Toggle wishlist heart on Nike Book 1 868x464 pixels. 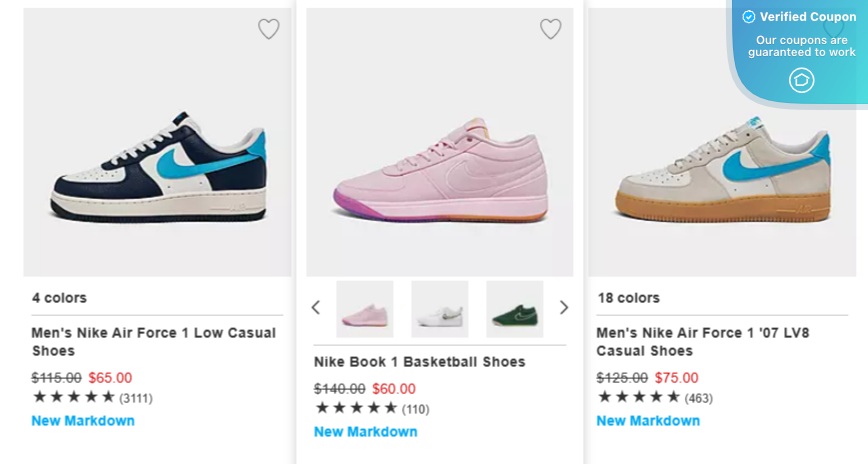[551, 29]
